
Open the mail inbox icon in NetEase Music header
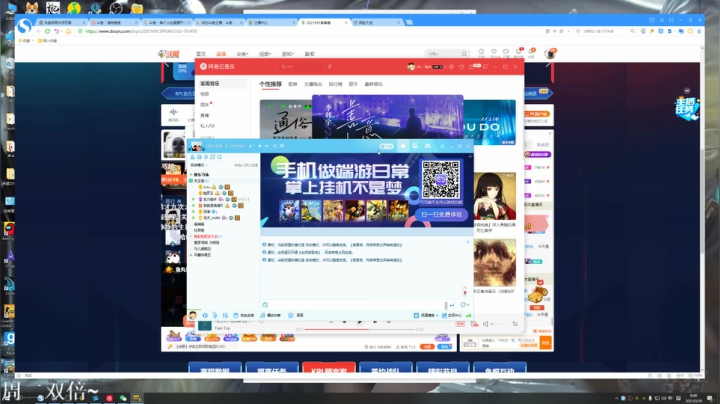point(472,67)
